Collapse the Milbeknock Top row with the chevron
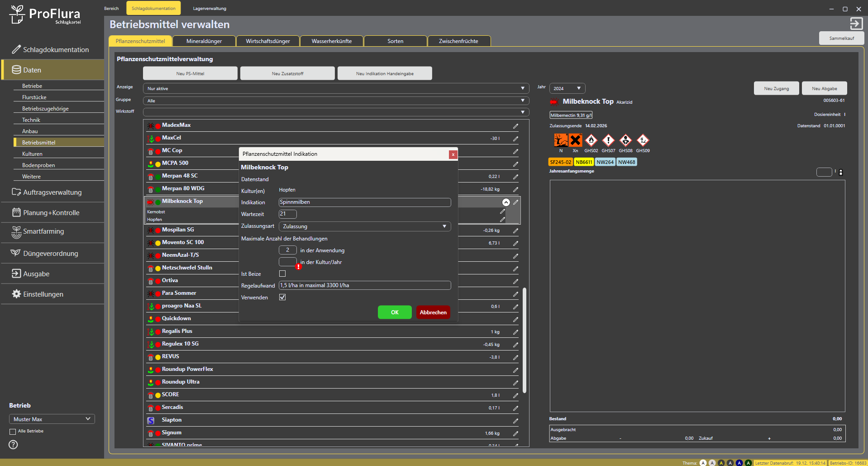Image resolution: width=868 pixels, height=466 pixels. click(x=506, y=202)
